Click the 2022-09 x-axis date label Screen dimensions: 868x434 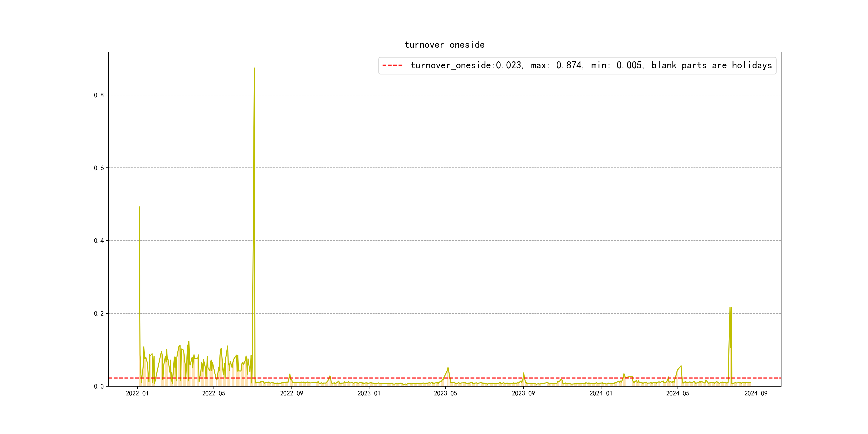tap(291, 394)
